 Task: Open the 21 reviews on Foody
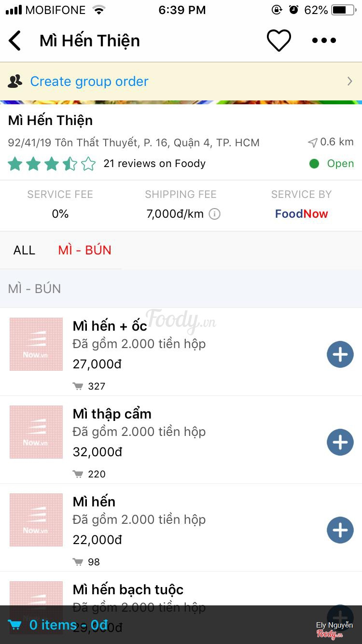[x=154, y=164]
